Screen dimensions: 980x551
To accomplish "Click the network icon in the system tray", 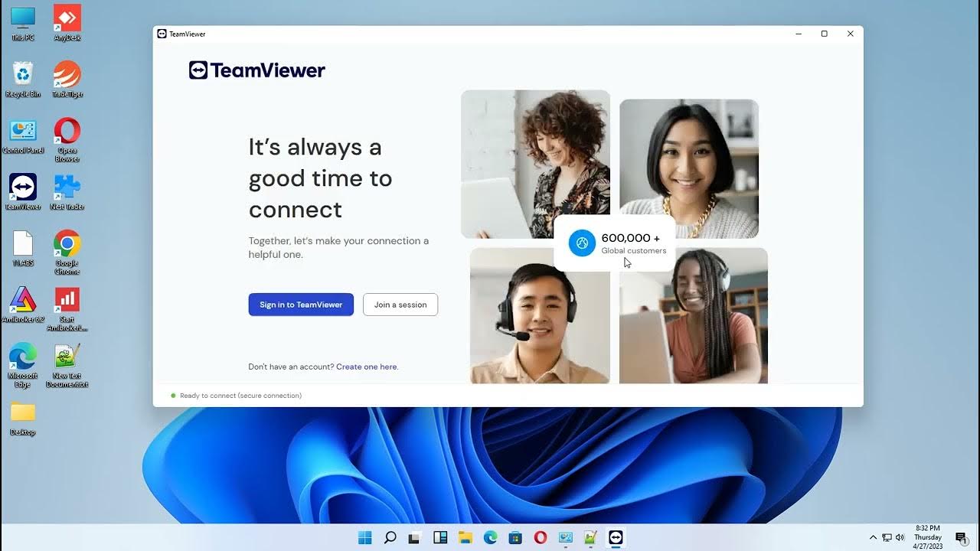I will [887, 537].
